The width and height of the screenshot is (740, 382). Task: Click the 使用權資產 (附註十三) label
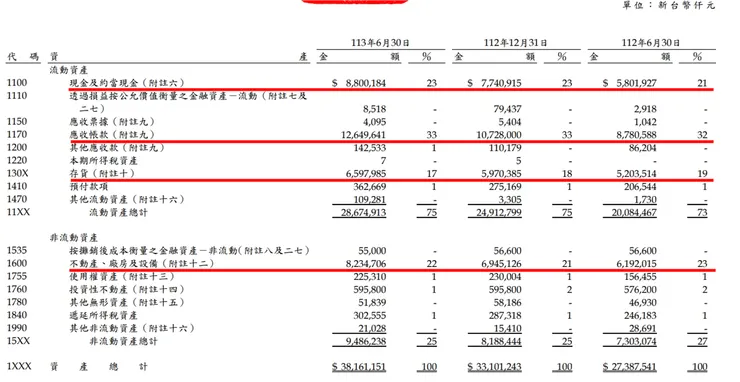(122, 276)
